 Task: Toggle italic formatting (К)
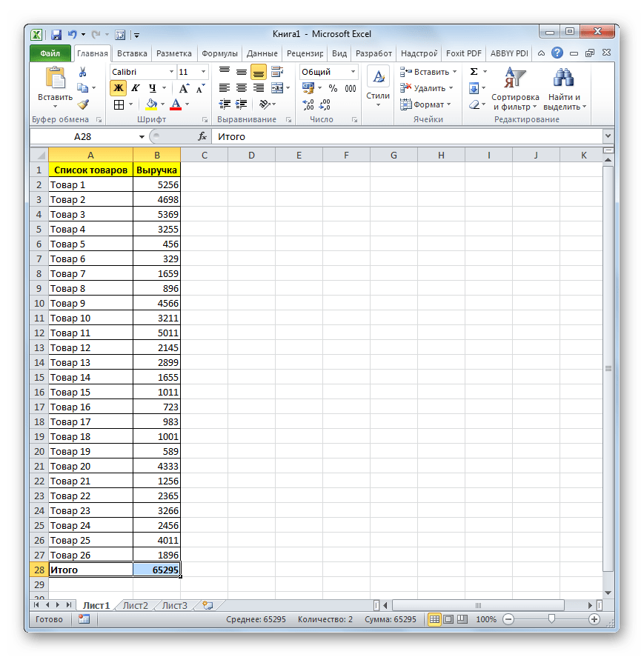(x=135, y=88)
